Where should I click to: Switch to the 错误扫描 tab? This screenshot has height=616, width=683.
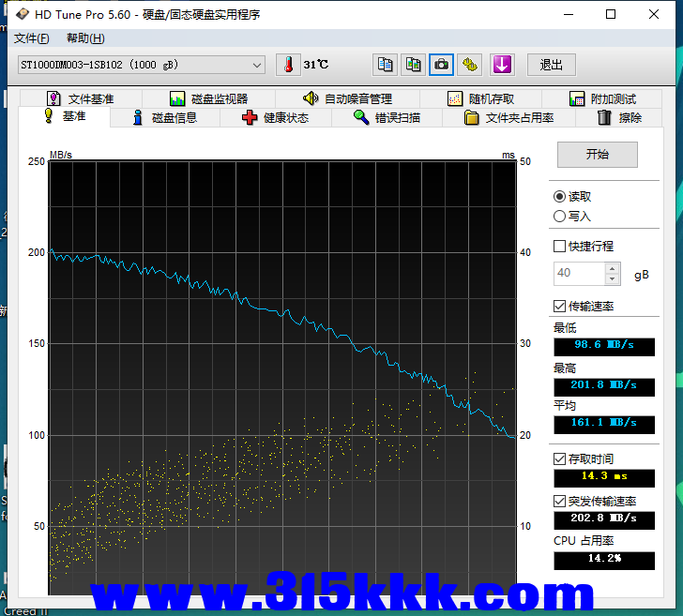(387, 118)
